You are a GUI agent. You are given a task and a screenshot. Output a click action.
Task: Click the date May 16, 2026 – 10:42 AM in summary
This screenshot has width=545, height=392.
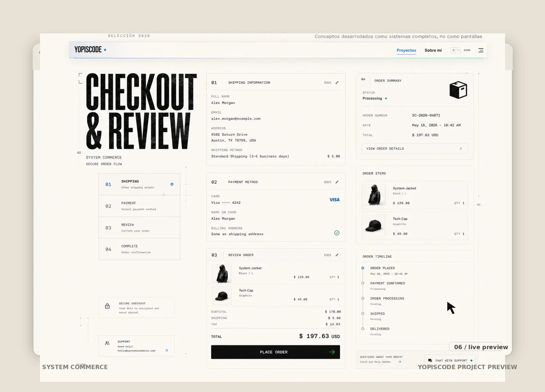[x=436, y=125]
